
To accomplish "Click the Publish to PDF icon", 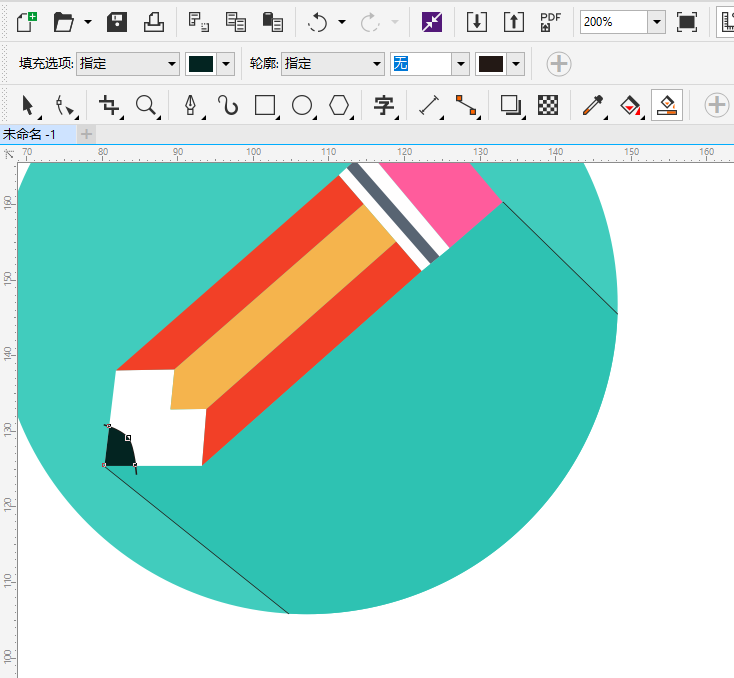I will [550, 22].
